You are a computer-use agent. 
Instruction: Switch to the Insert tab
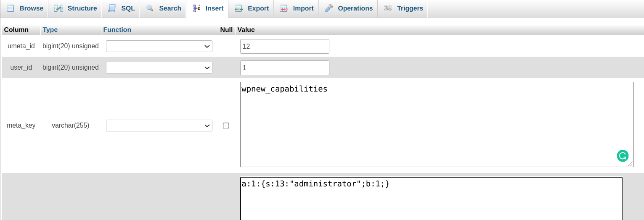point(208,8)
